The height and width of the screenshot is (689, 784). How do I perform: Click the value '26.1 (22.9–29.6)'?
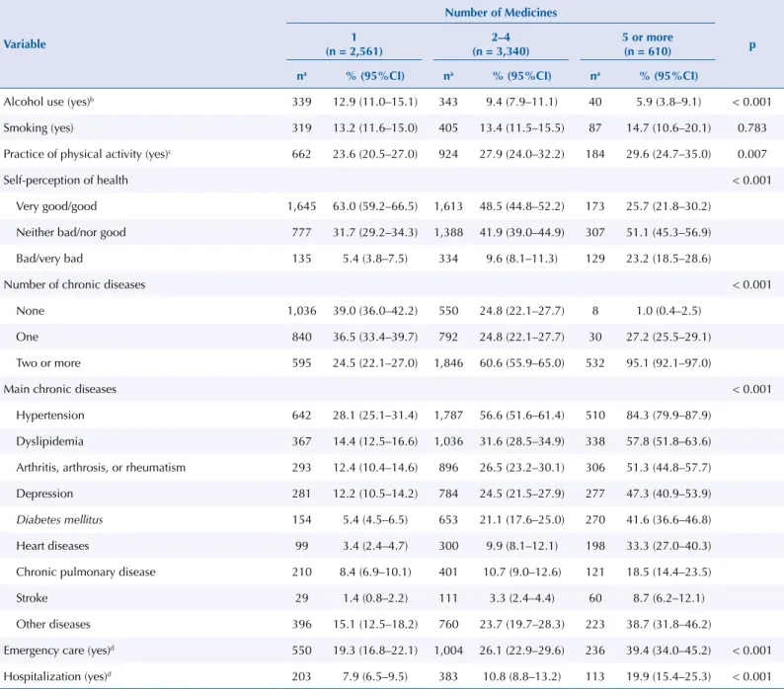(x=522, y=651)
